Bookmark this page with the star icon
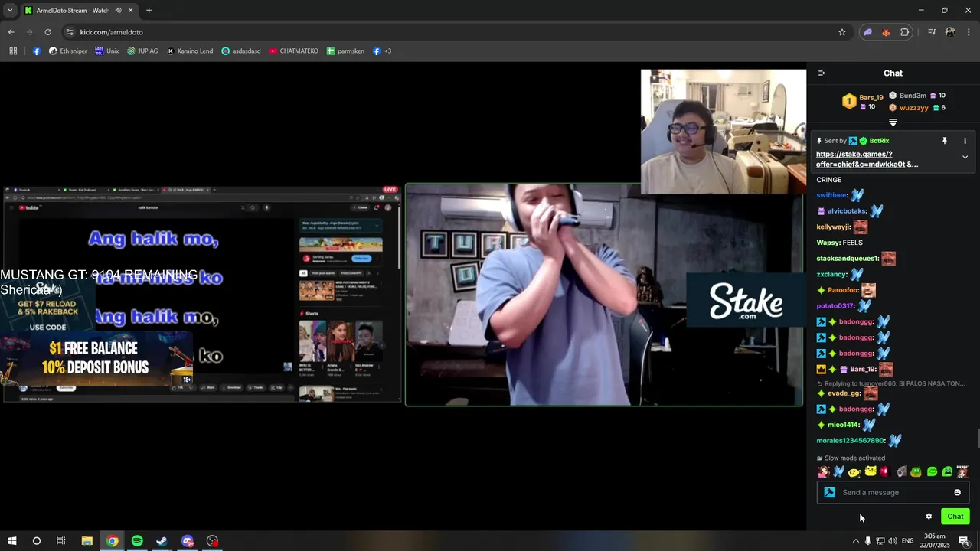Image resolution: width=980 pixels, height=551 pixels. coord(842,32)
